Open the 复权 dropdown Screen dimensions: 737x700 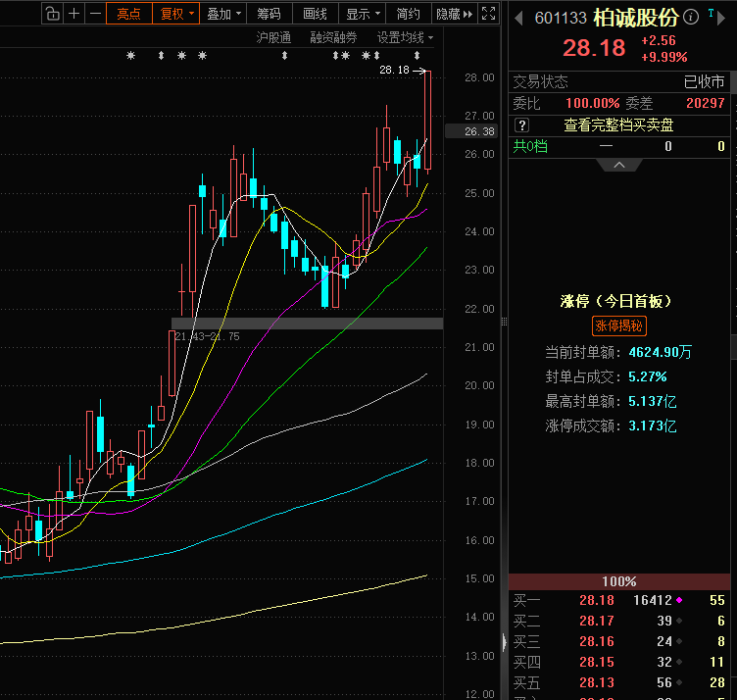pyautogui.click(x=176, y=14)
